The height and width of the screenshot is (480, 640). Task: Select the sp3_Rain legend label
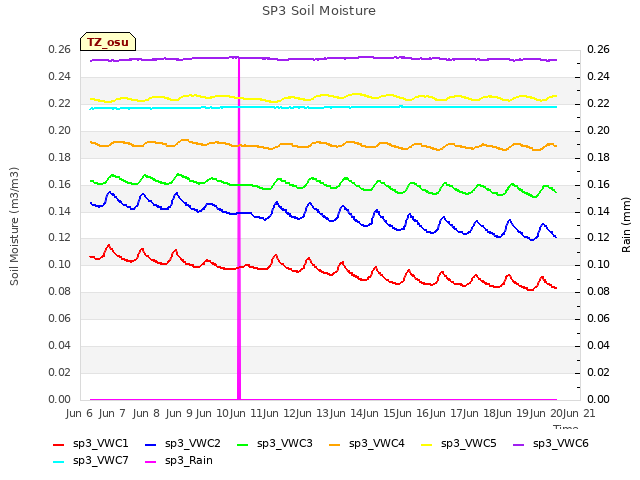[189, 460]
